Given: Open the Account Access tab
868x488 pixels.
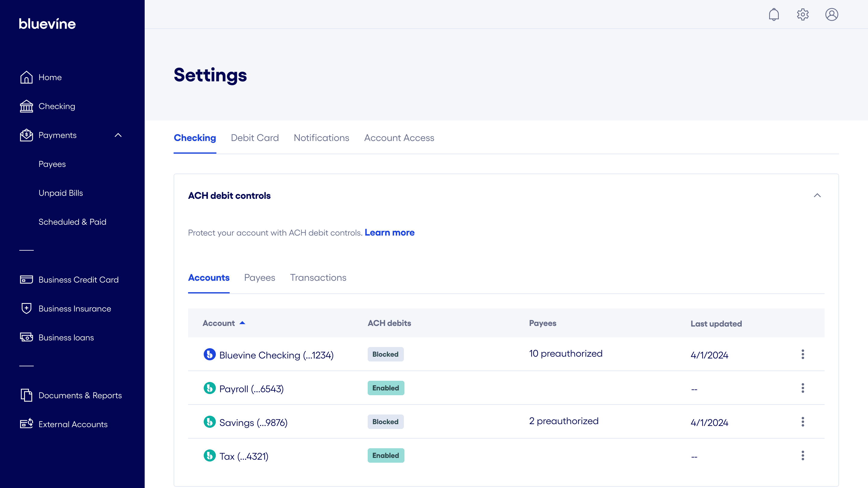Looking at the screenshot, I should click(x=399, y=138).
